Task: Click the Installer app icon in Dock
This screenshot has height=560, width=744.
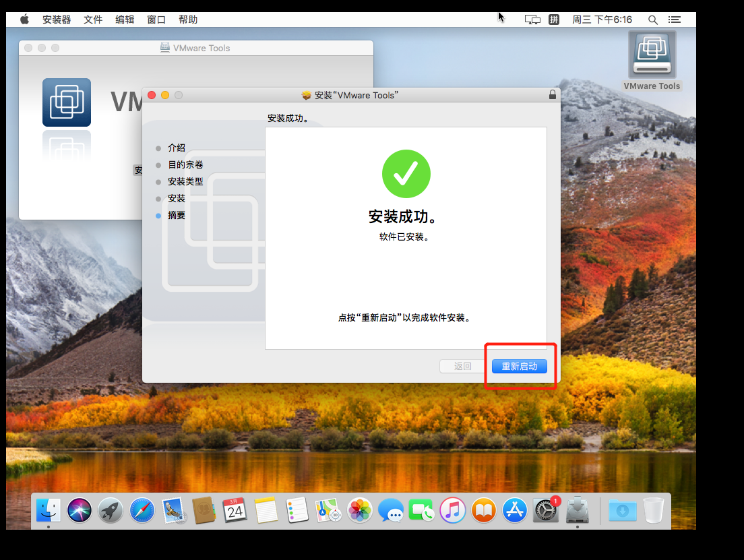Action: pos(578,509)
